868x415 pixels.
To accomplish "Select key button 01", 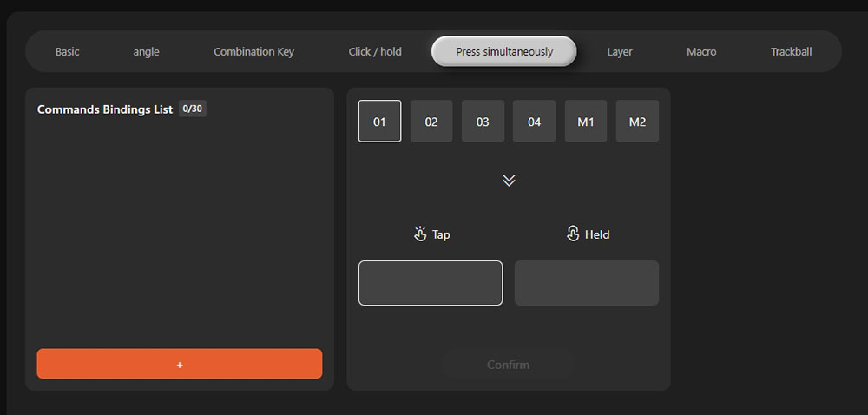I will point(380,122).
